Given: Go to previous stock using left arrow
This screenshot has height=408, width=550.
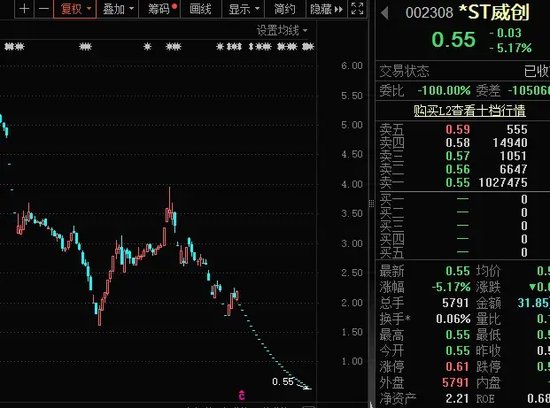Looking at the screenshot, I should 385,13.
